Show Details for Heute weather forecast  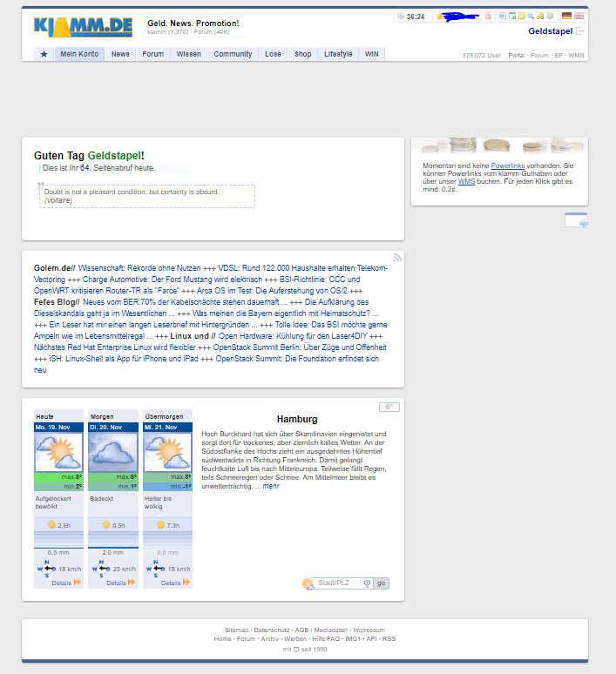[65, 583]
